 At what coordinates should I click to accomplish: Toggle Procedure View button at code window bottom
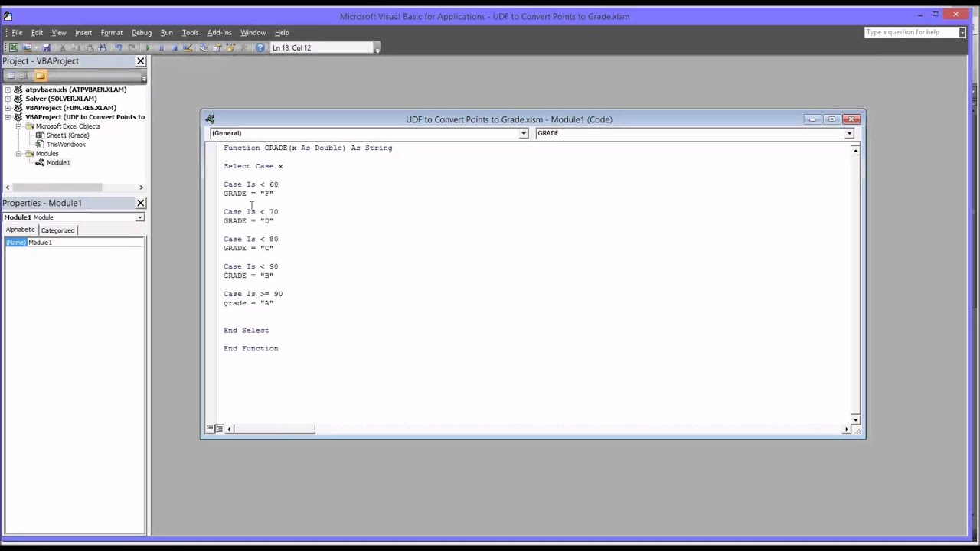(x=210, y=429)
